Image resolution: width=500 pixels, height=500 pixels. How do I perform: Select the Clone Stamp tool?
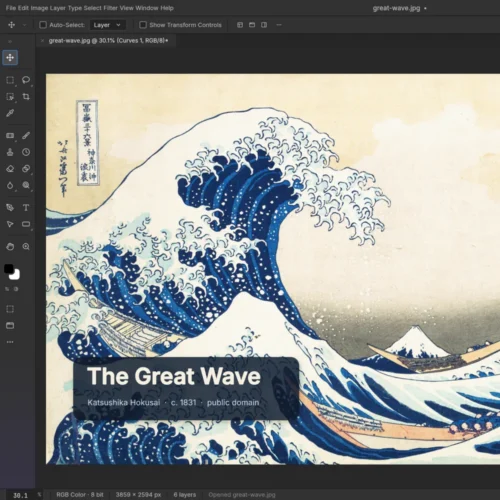pos(10,152)
